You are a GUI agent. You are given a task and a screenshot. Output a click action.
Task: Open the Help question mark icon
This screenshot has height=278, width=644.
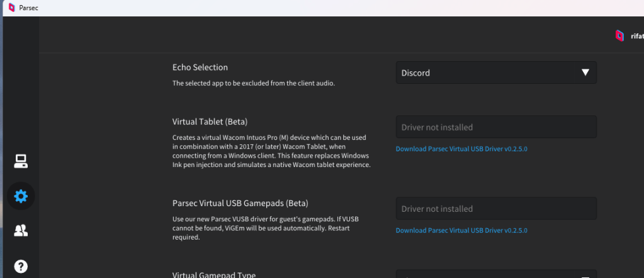click(21, 267)
